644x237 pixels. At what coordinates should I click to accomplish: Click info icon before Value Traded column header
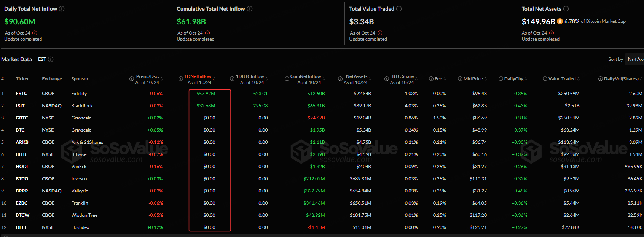coord(545,79)
